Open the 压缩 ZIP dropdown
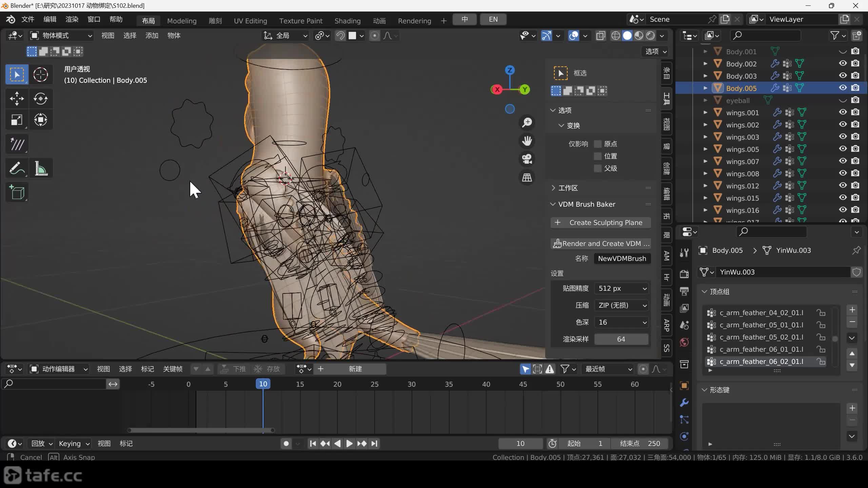Screen dimensions: 868x488 pos(622,305)
